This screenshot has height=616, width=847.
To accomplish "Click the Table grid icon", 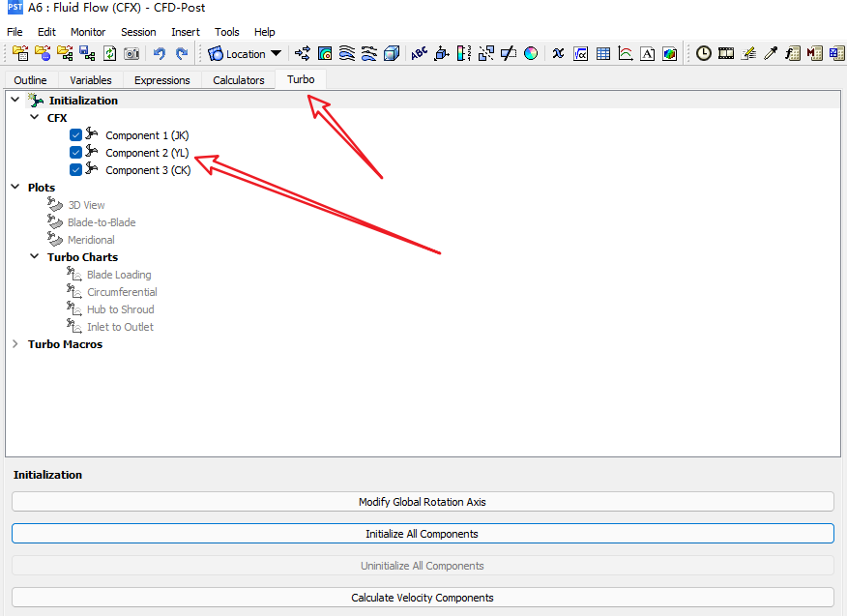I will tap(603, 54).
